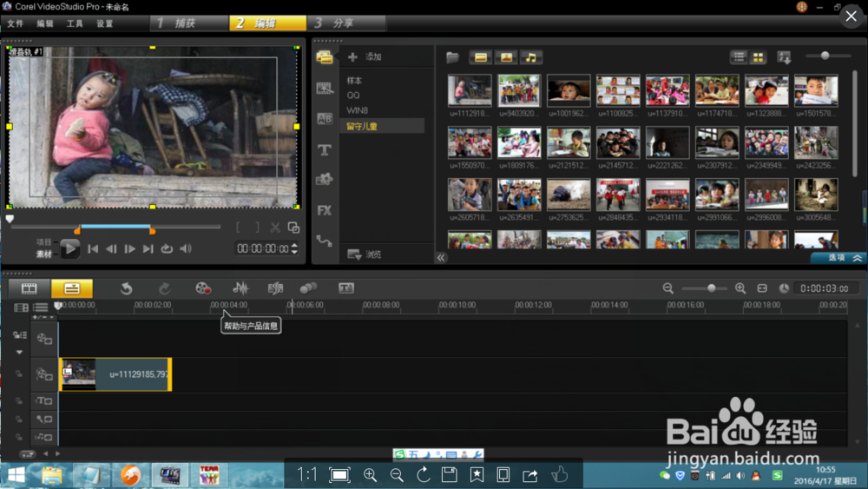Step to the previous frame

111,248
